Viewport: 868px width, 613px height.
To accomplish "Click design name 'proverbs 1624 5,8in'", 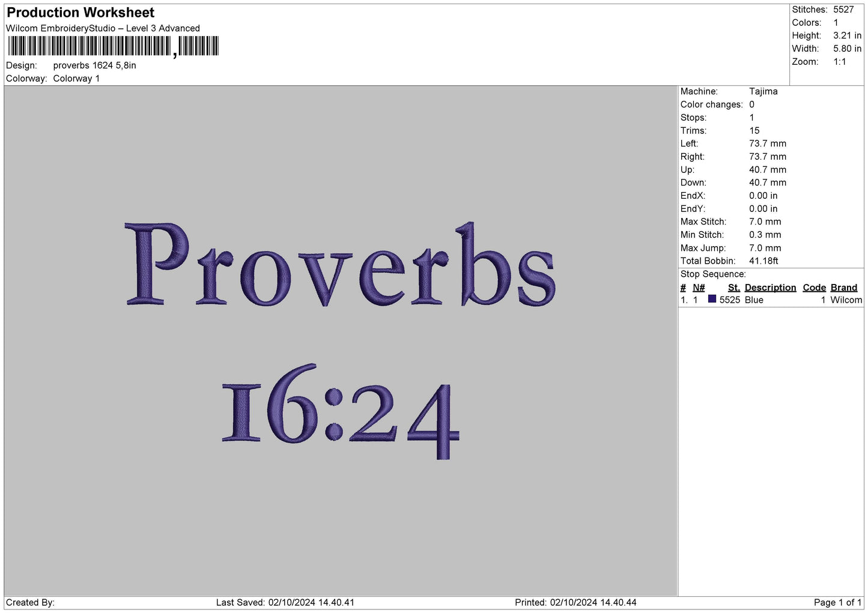I will click(x=95, y=65).
